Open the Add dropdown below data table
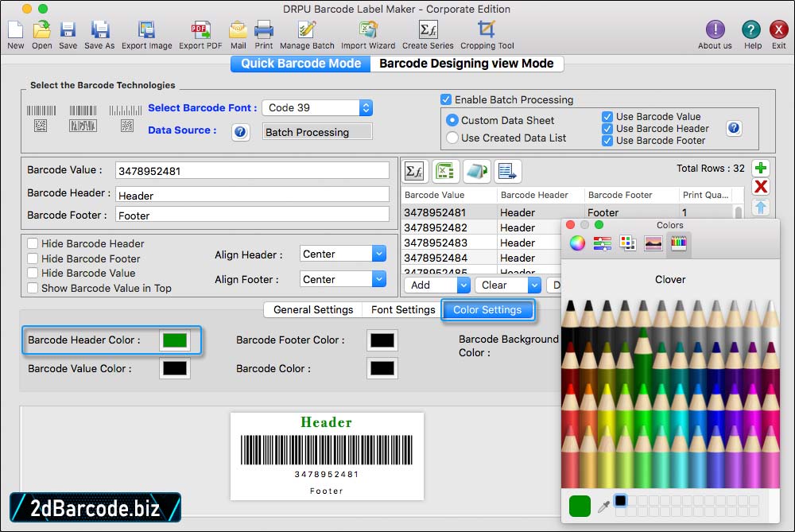The image size is (795, 532). [437, 285]
